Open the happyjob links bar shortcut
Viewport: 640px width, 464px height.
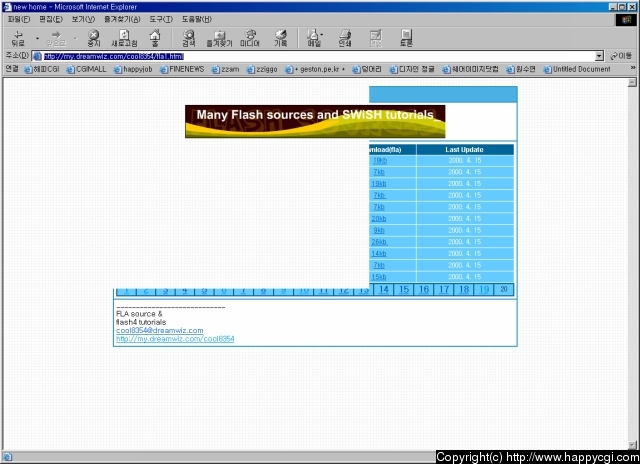tap(133, 69)
